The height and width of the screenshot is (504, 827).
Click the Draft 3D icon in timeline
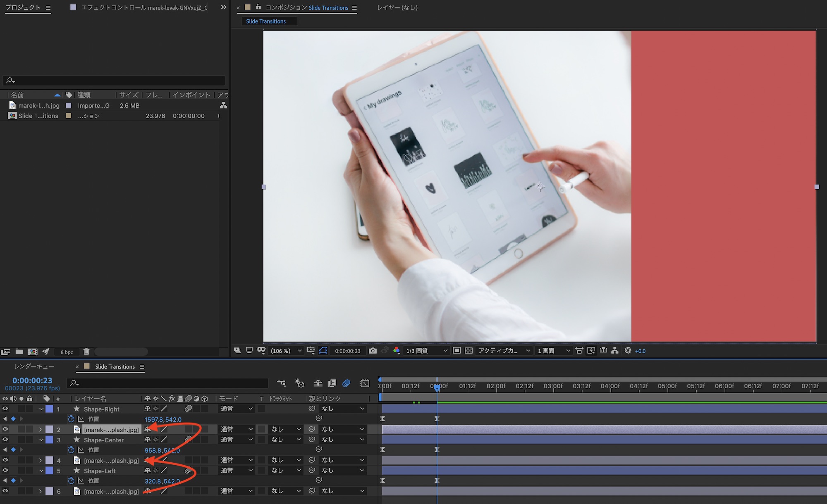click(x=300, y=383)
